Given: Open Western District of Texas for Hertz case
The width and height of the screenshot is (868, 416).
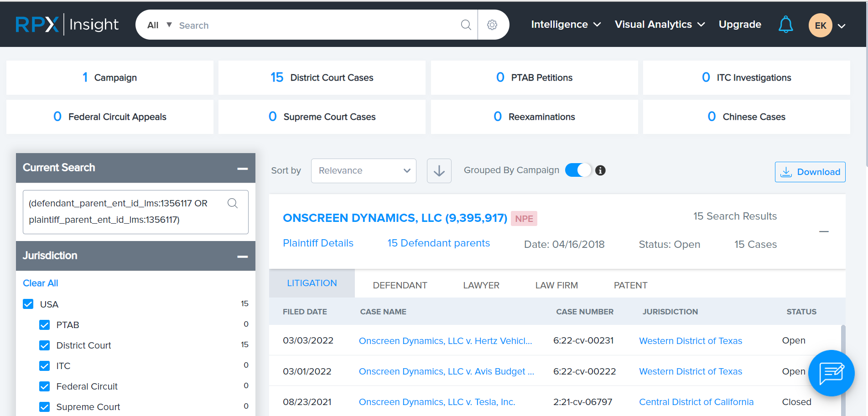Looking at the screenshot, I should pyautogui.click(x=691, y=341).
